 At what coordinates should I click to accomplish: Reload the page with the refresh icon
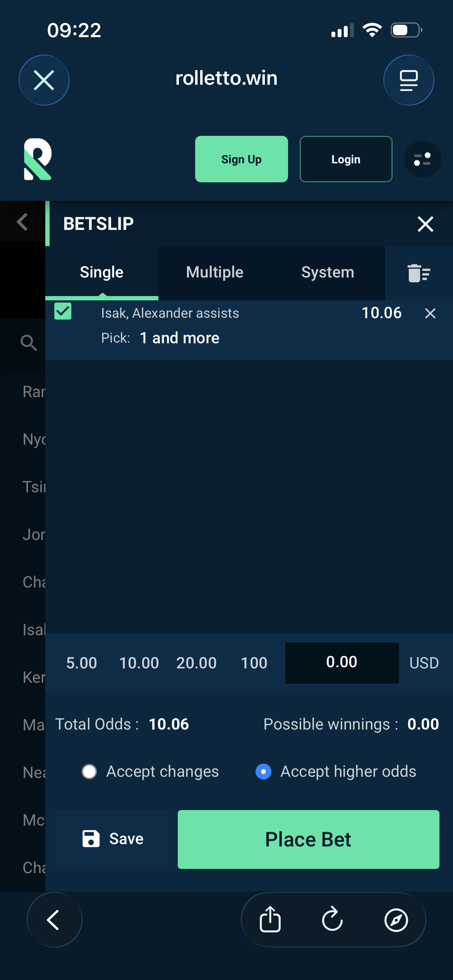click(333, 919)
